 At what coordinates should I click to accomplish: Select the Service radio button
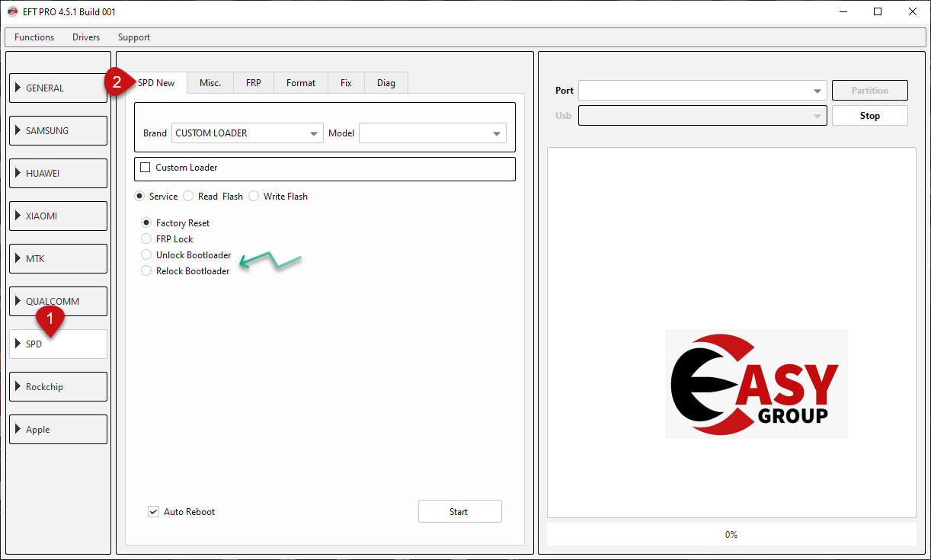139,197
